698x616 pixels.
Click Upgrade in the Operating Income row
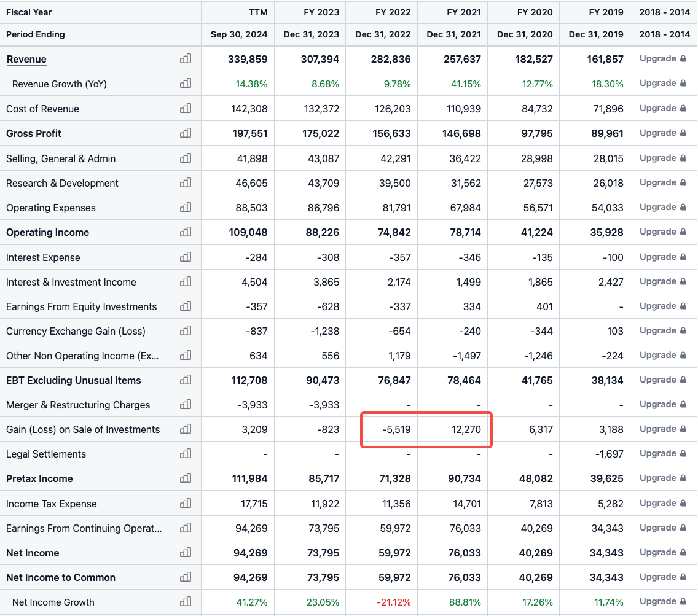coord(662,232)
